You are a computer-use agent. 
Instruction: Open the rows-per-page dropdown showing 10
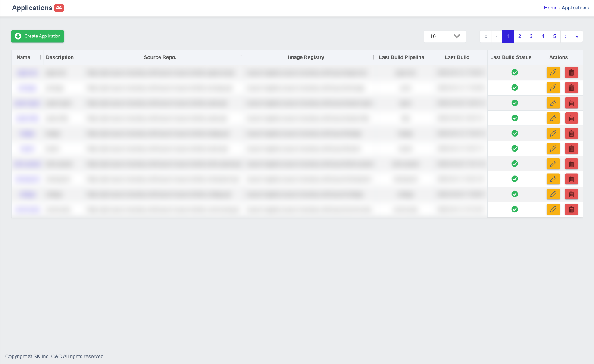point(445,36)
